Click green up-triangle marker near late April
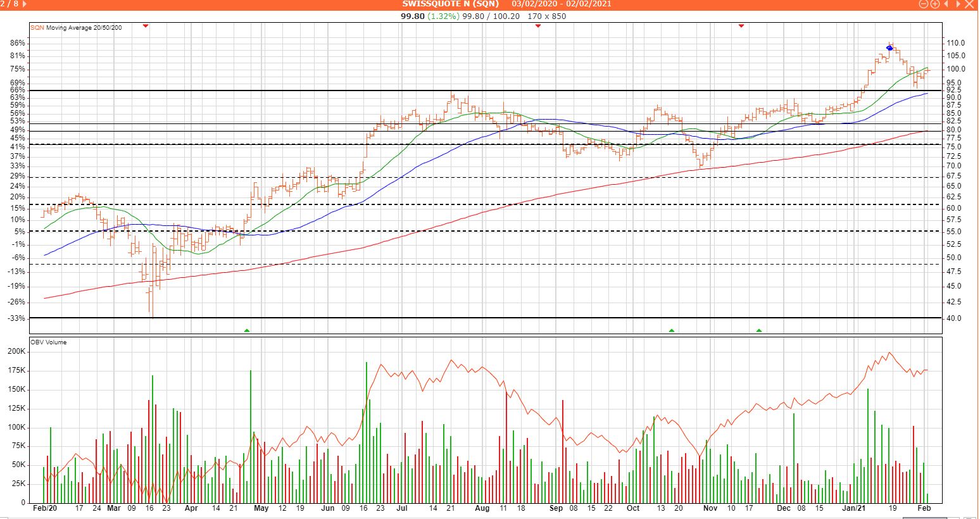Screen dimensions: 980x519 tap(247, 330)
